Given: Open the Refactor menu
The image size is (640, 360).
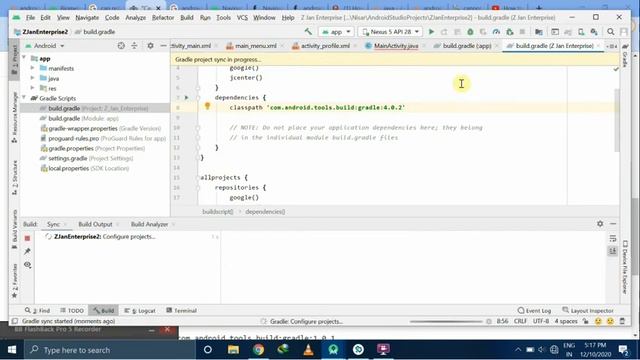Looking at the screenshot, I should [163, 18].
